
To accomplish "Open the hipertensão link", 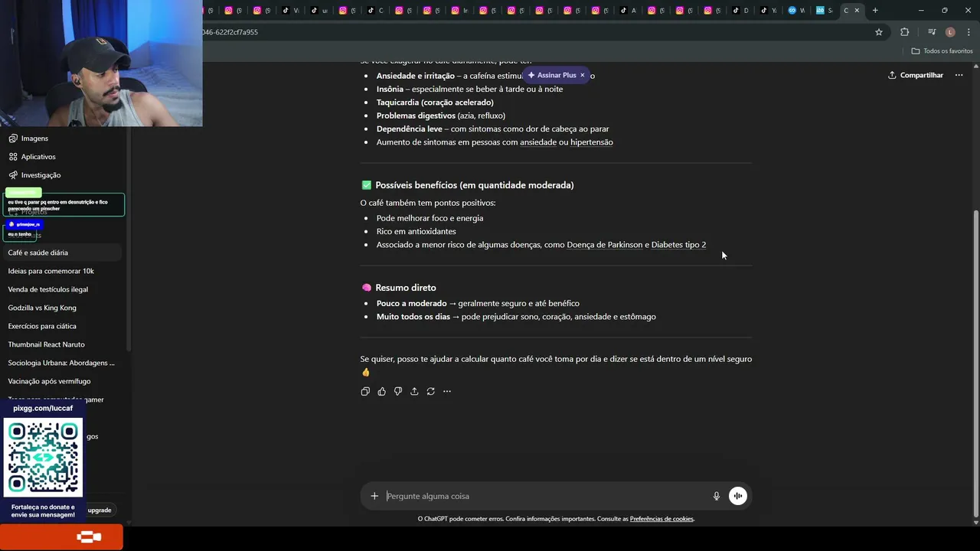I will [592, 142].
